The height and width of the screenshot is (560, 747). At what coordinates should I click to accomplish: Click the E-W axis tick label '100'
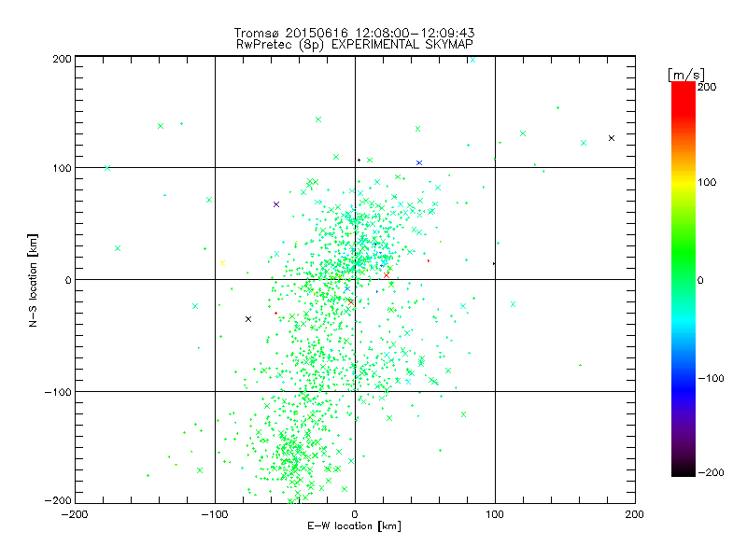point(495,514)
